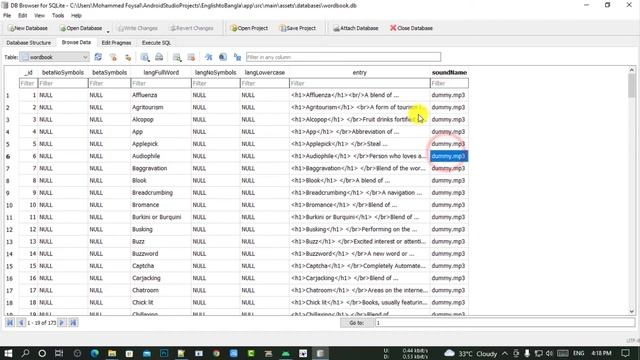Open Chrome from the taskbar
Screen dimensions: 640x360
pyautogui.click(x=216, y=353)
